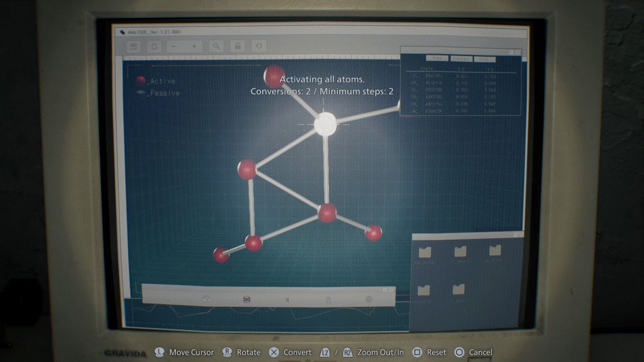Toggle the padlock lock icon
644x362 pixels.
click(237, 47)
